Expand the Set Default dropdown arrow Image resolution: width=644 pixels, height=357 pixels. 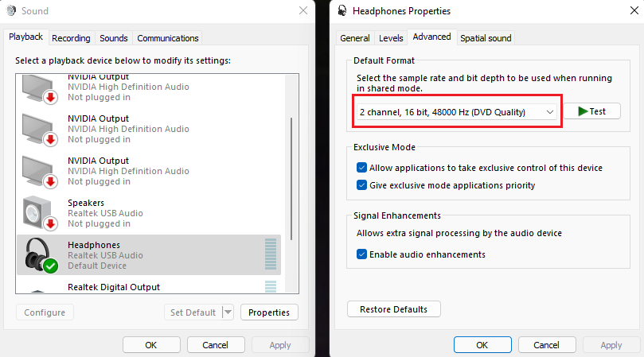click(x=228, y=312)
